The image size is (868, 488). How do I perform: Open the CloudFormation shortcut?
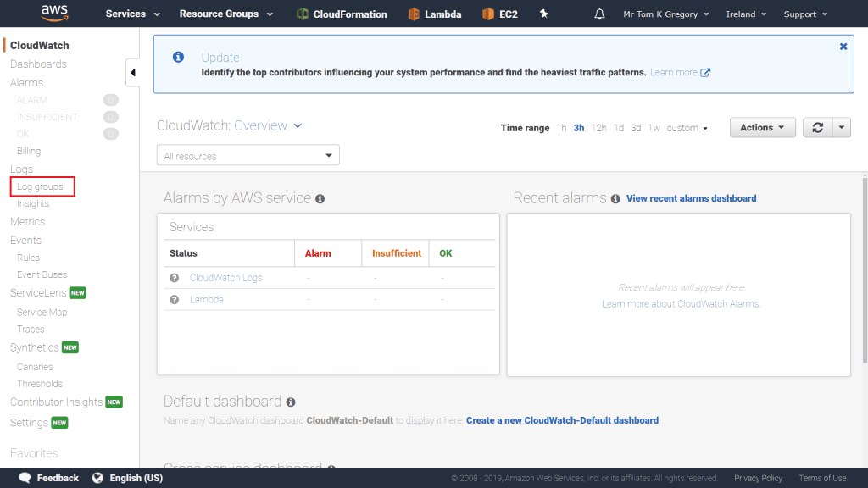(342, 14)
